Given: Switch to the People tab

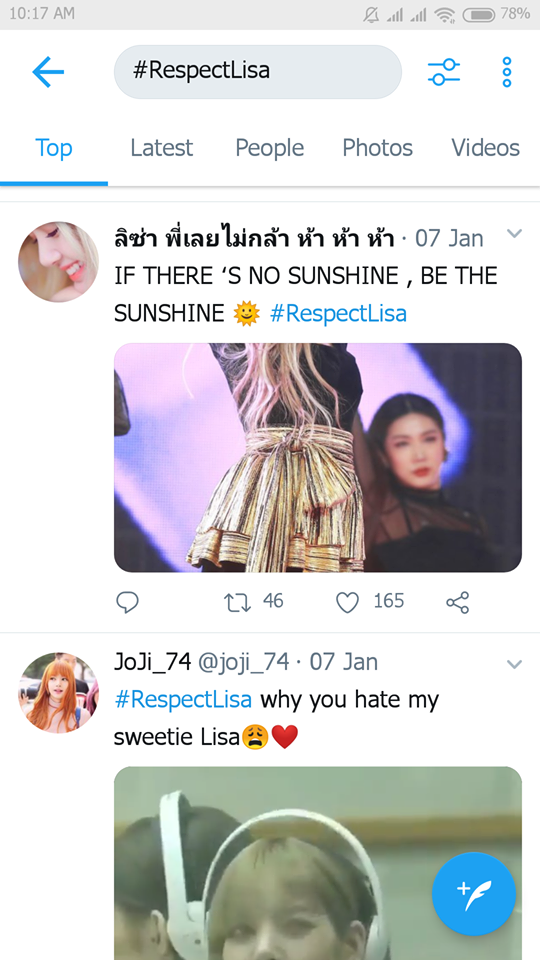Looking at the screenshot, I should [x=269, y=148].
